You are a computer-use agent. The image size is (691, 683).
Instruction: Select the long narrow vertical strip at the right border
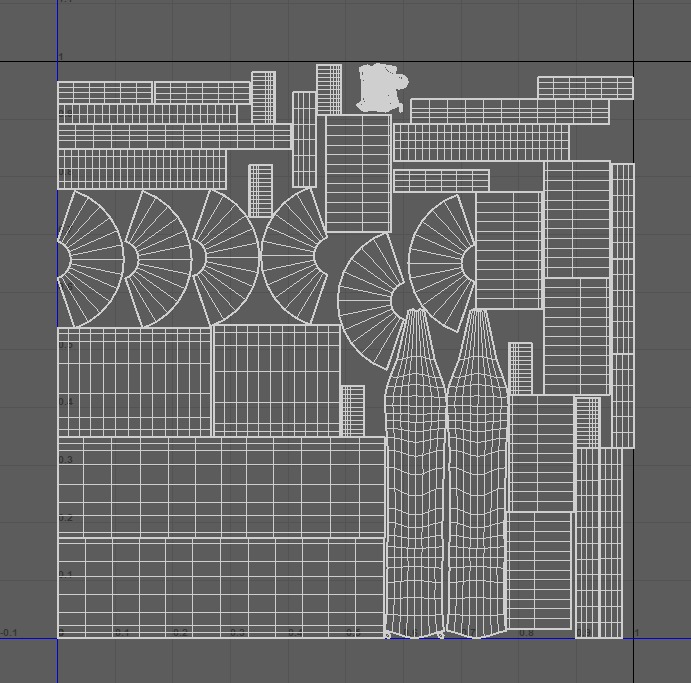pyautogui.click(x=623, y=306)
